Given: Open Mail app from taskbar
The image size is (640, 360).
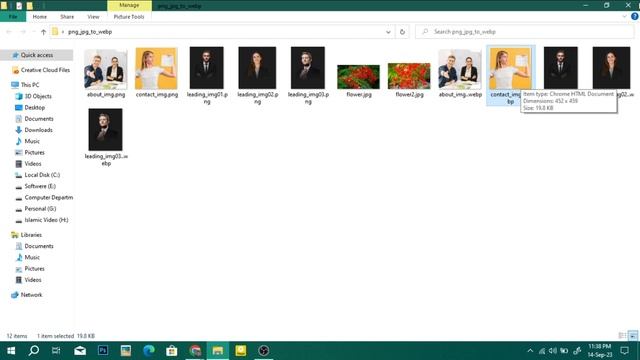Looking at the screenshot, I should coord(80,351).
